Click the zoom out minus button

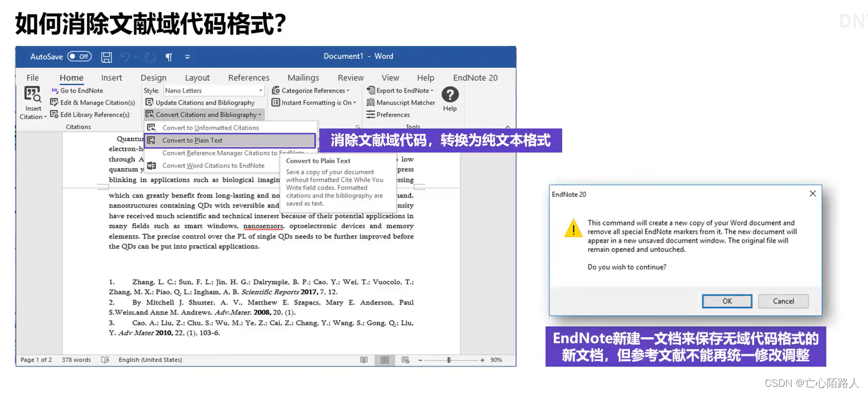click(x=420, y=360)
